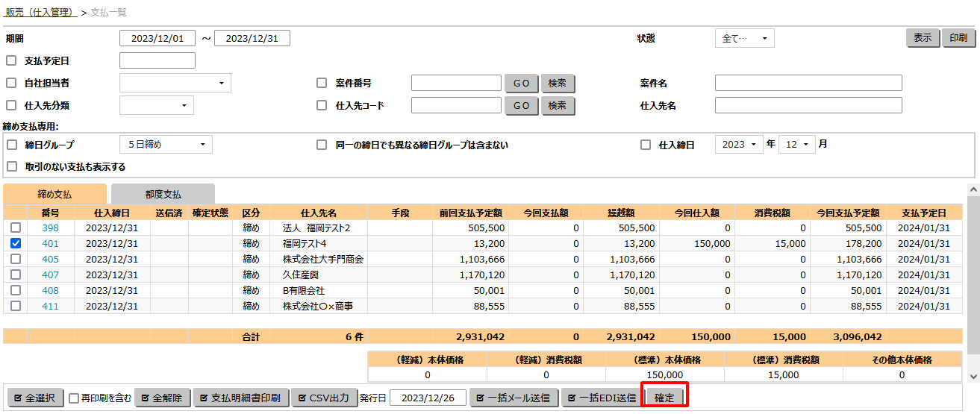This screenshot has height=414, width=980.
Task: Click the 案件名 text input field
Action: tap(808, 84)
